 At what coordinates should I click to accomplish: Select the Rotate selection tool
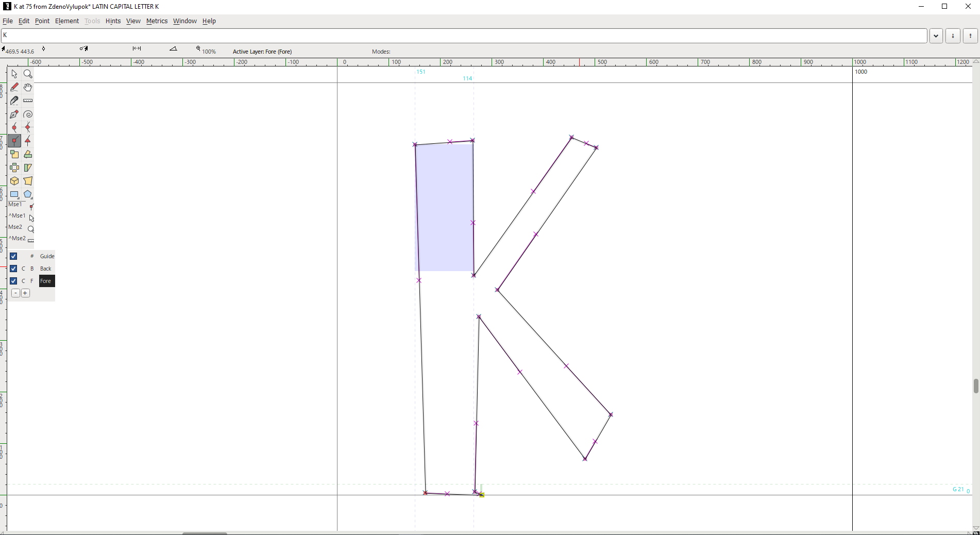(x=28, y=155)
